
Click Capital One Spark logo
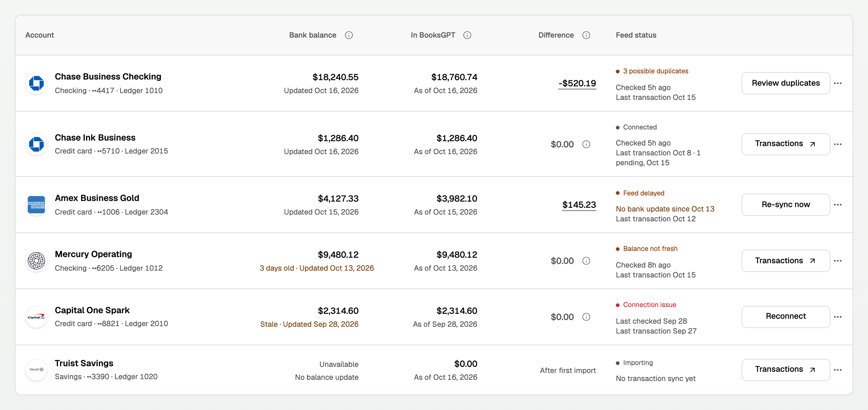pos(36,317)
